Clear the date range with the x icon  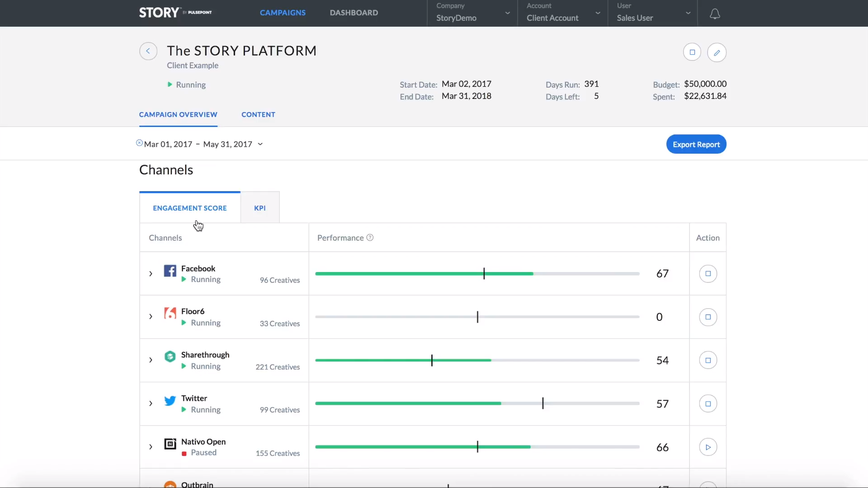coord(139,143)
